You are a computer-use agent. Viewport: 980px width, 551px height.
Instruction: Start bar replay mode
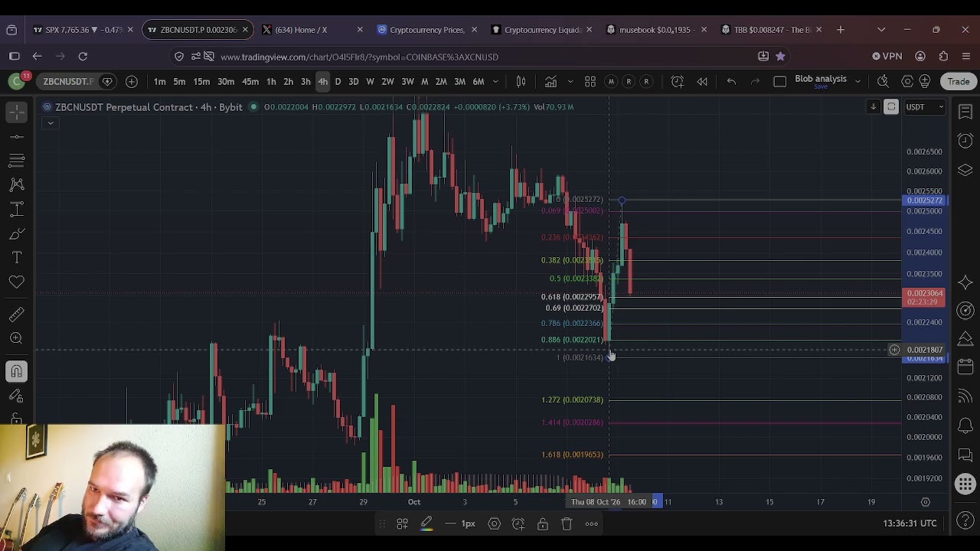pyautogui.click(x=702, y=81)
